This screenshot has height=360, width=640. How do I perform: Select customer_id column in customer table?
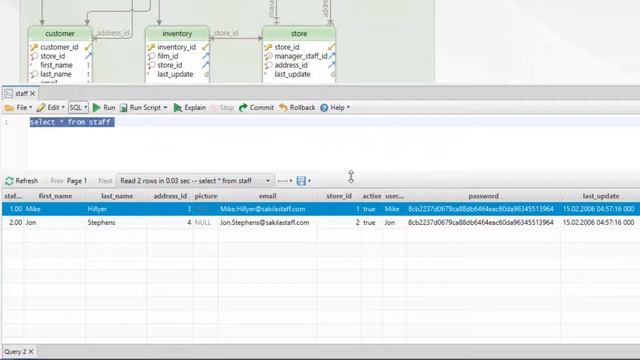click(59, 47)
